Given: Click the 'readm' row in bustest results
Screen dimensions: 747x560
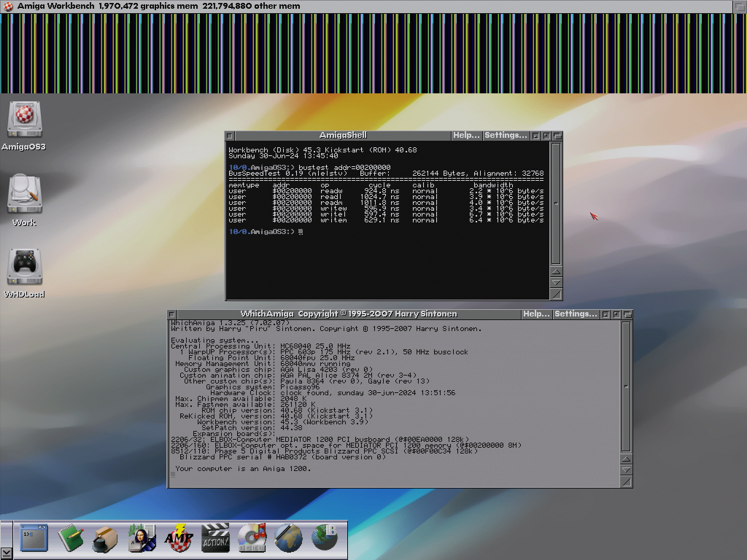Looking at the screenshot, I should point(386,203).
